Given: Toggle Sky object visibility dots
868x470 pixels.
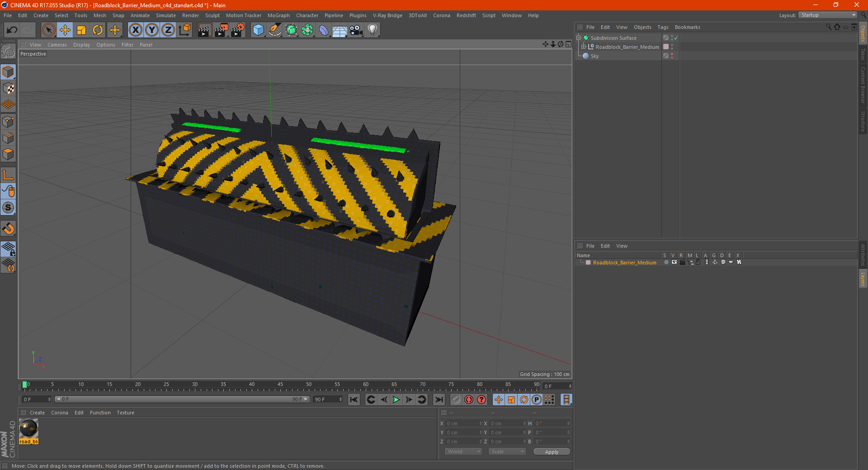Looking at the screenshot, I should (672, 56).
